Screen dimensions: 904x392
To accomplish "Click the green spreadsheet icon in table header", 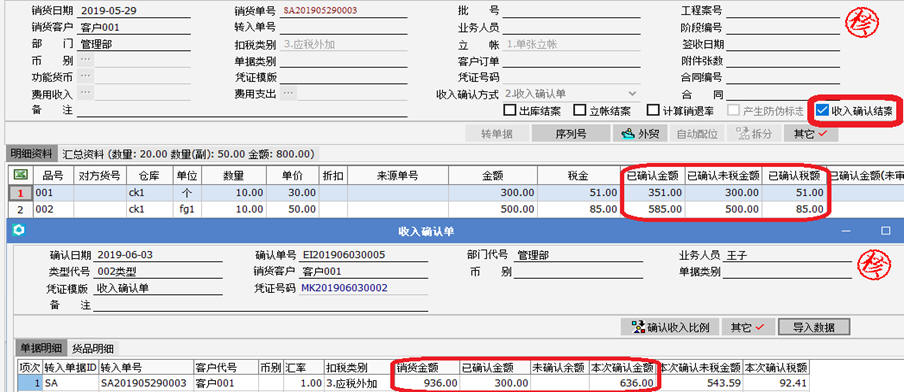I will pos(19,175).
